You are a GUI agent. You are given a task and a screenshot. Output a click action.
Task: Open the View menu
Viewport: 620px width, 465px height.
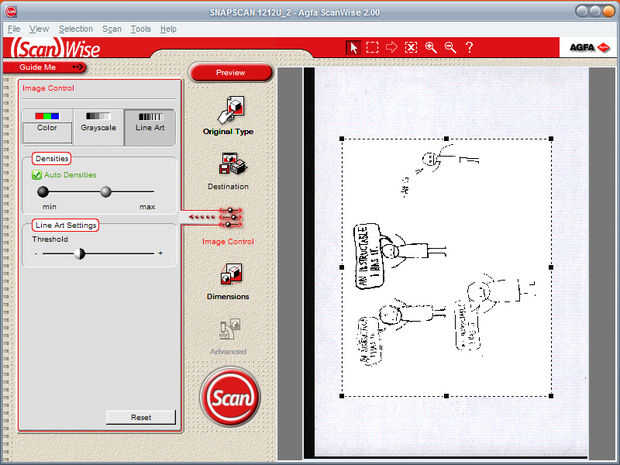[39, 29]
